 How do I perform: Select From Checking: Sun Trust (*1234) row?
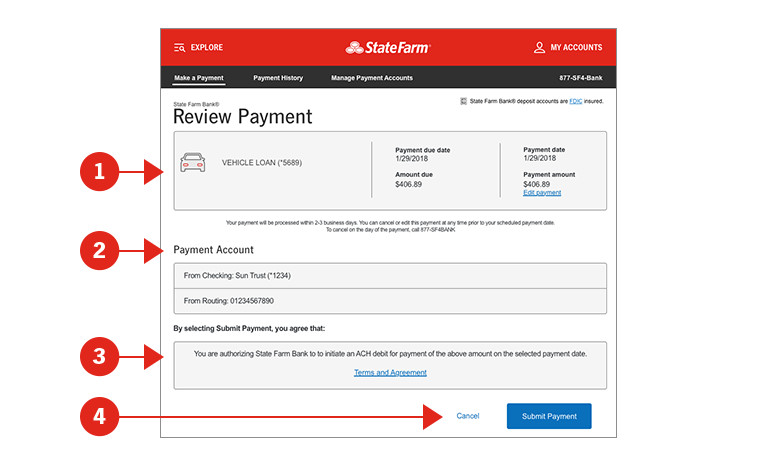[x=390, y=276]
